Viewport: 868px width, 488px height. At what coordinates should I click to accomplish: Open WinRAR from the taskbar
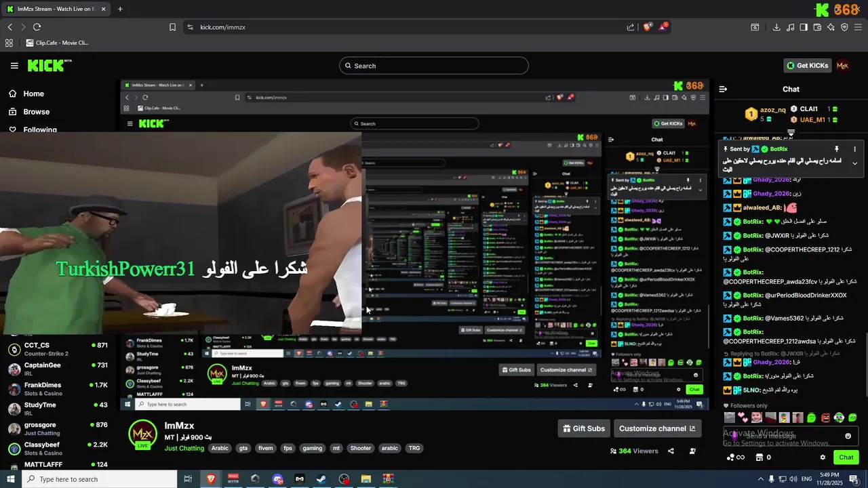tap(389, 479)
